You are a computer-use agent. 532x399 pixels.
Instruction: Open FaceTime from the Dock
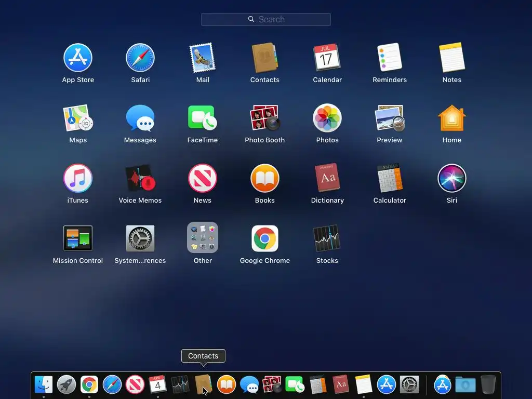(295, 384)
